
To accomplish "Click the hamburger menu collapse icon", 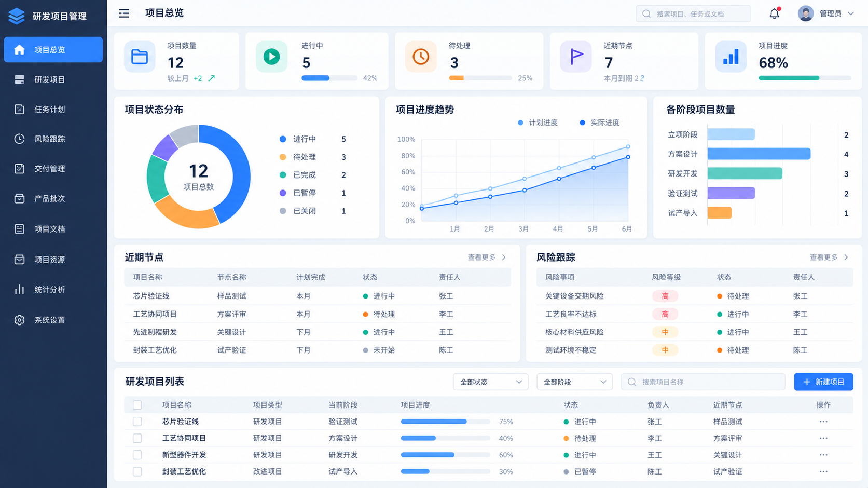I will (123, 13).
